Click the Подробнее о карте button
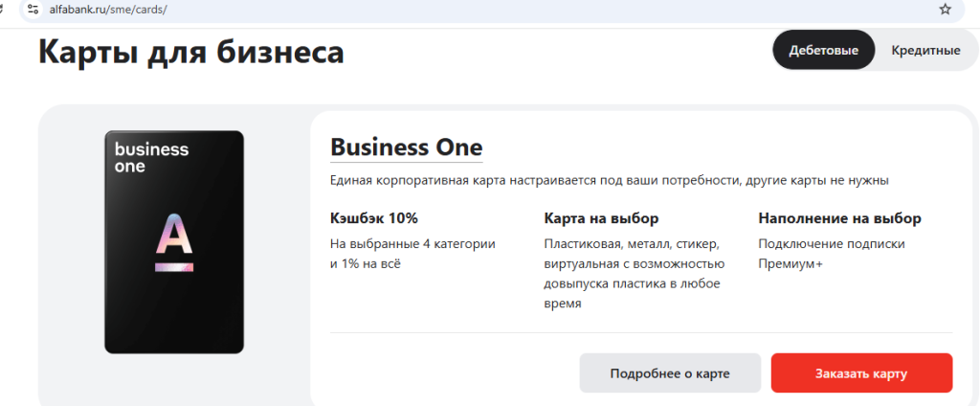This screenshot has width=980, height=406. point(670,373)
